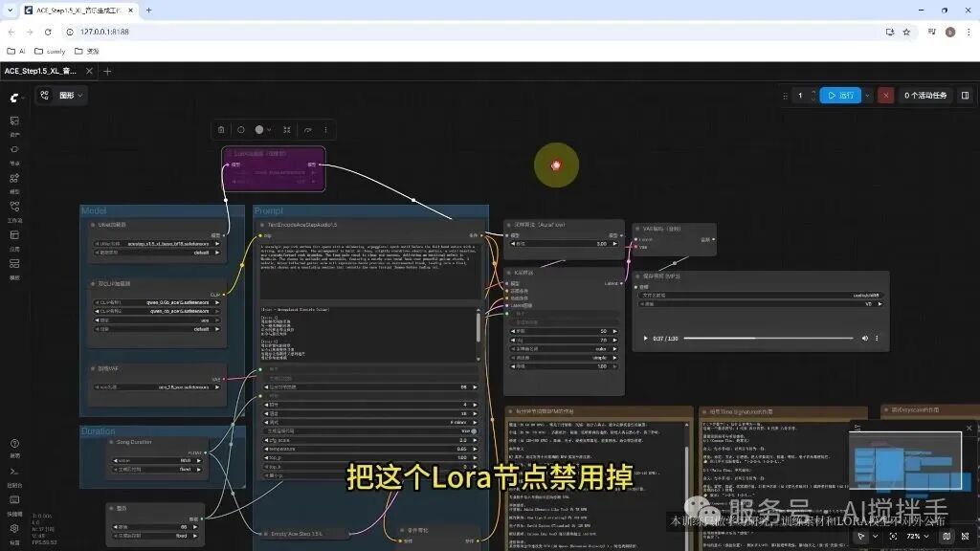The image size is (980, 551).
Task: Delete selected node with trash icon
Action: tap(221, 130)
